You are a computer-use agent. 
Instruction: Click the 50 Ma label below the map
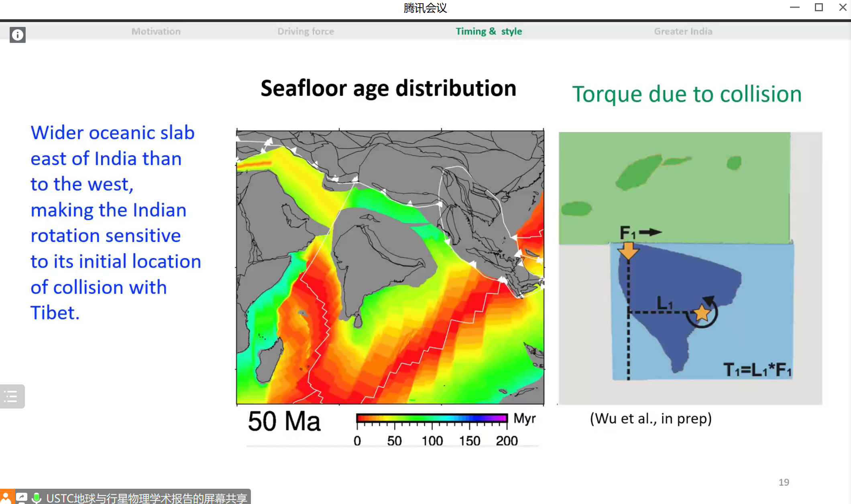284,421
